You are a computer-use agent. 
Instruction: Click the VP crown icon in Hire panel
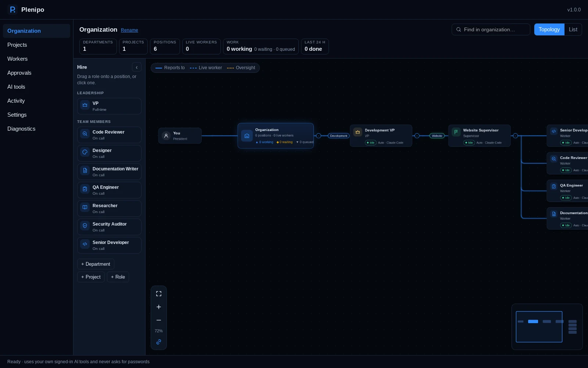click(x=85, y=105)
